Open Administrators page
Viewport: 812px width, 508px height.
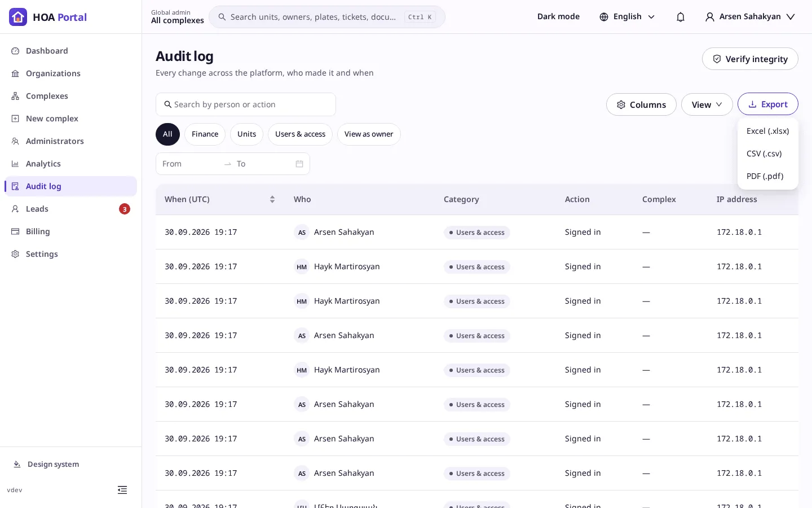coord(70,141)
